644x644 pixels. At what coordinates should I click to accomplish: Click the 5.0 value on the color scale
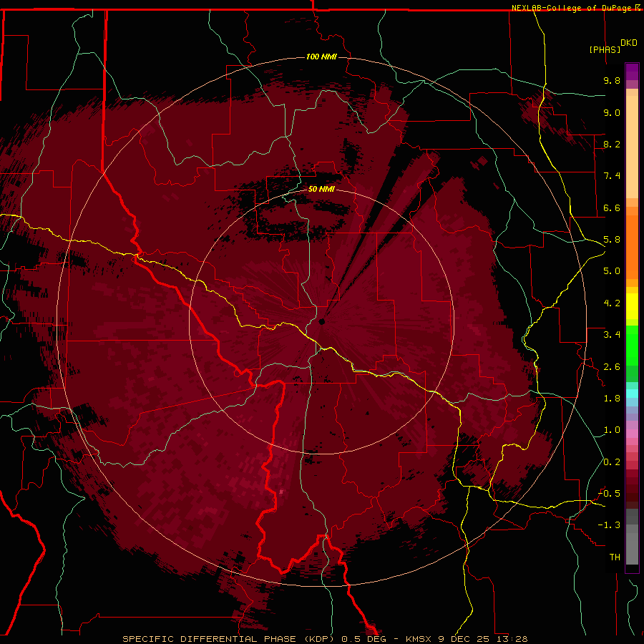coord(612,271)
